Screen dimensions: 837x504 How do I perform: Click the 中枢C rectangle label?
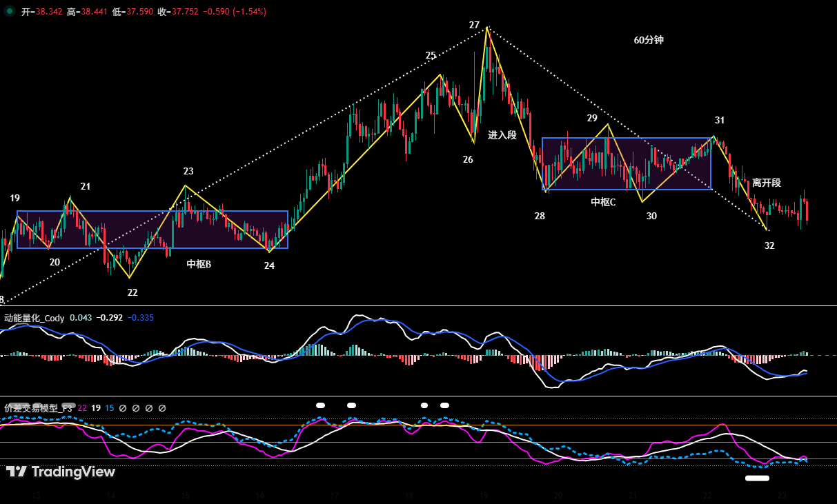(603, 202)
